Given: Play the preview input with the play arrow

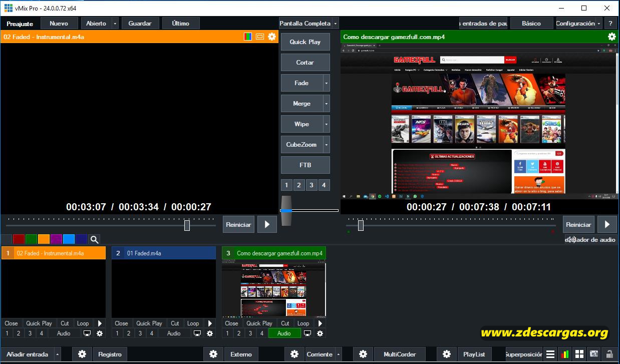Looking at the screenshot, I should point(267,224).
